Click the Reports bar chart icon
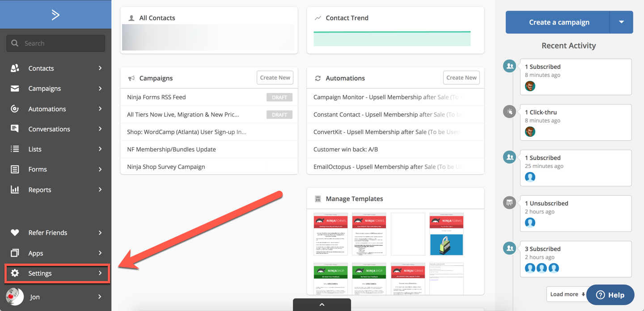The image size is (644, 311). click(15, 189)
